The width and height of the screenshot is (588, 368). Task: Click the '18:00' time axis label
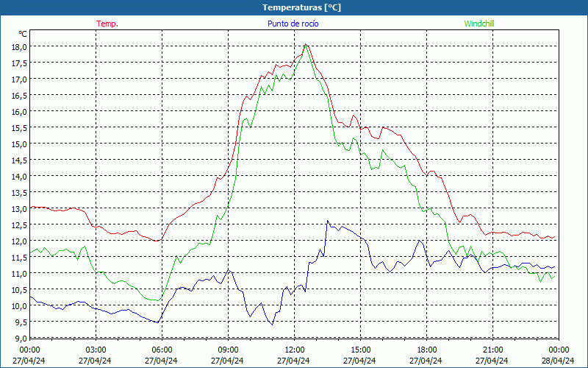pyautogui.click(x=427, y=350)
